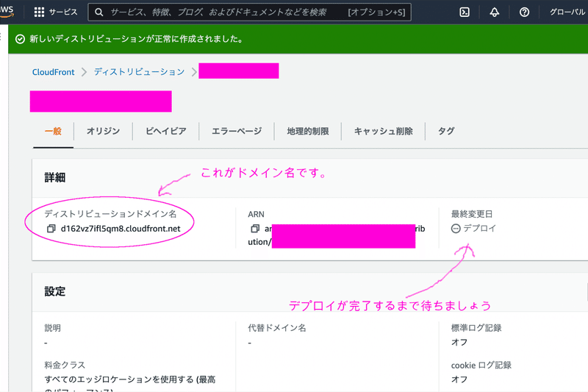Click the 標準ログ記録 label

476,328
